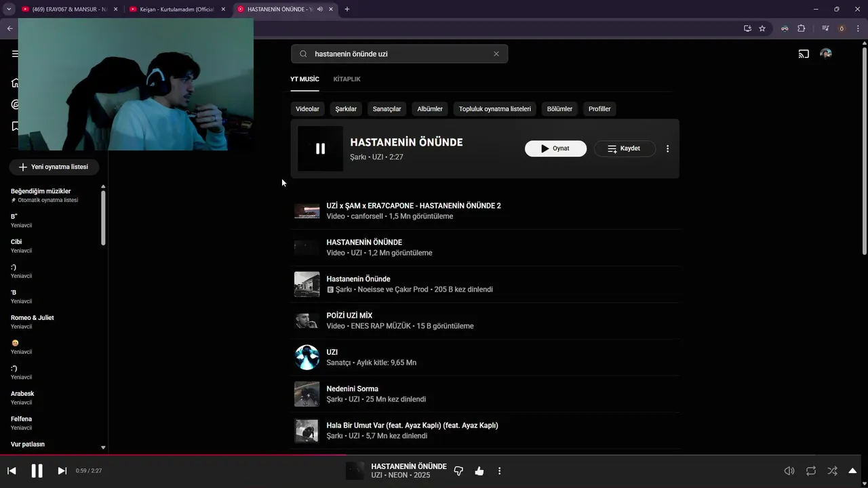Go back with the browser back arrow
This screenshot has height=488, width=868.
click(9, 28)
